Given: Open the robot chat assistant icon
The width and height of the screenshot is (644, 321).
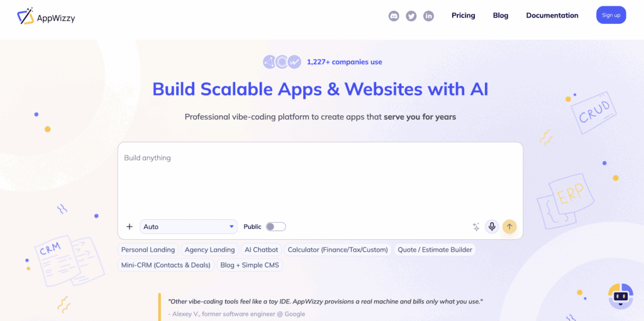Looking at the screenshot, I should click(x=621, y=296).
